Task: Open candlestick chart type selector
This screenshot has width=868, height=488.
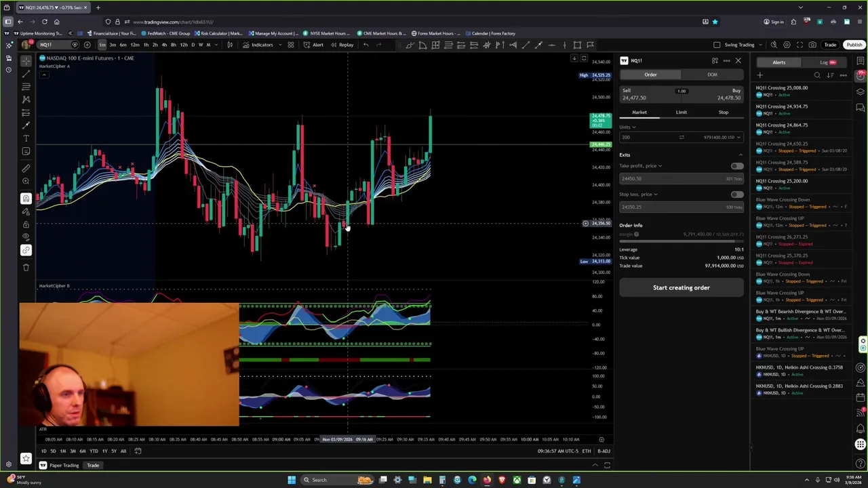Action: [230, 45]
